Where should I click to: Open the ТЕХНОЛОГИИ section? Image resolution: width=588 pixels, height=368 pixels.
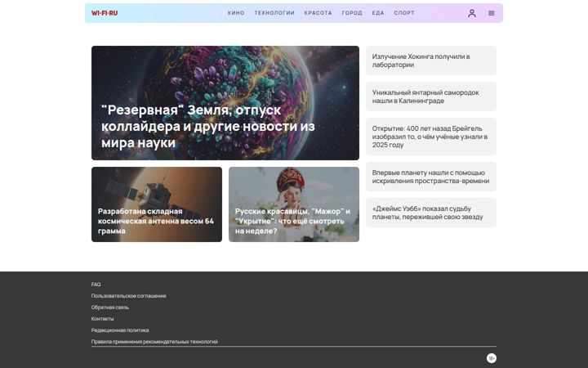click(x=274, y=13)
